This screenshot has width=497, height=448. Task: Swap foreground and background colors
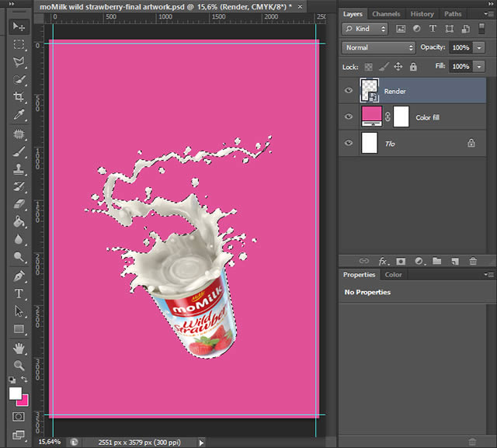pos(24,379)
